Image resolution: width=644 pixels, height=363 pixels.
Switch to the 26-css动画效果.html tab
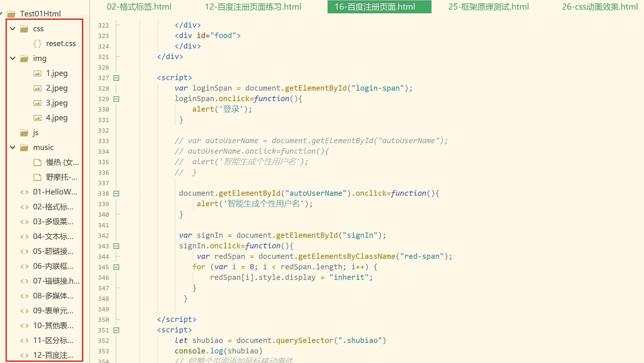(x=599, y=7)
